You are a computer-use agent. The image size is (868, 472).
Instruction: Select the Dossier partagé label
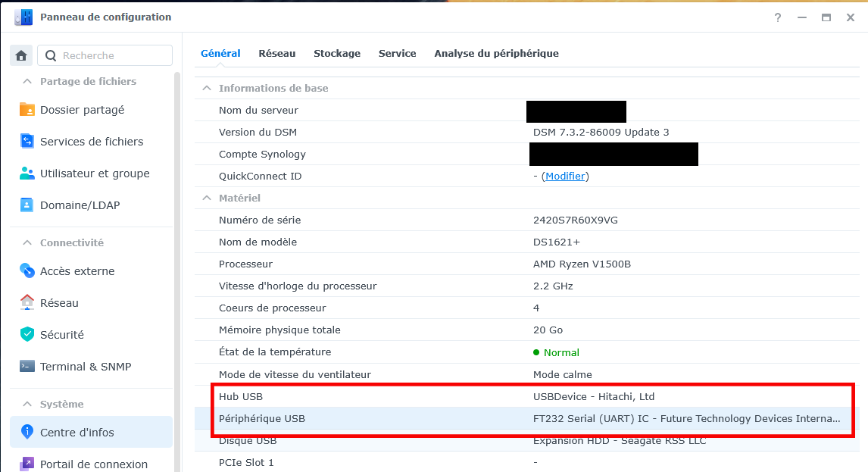pos(82,110)
